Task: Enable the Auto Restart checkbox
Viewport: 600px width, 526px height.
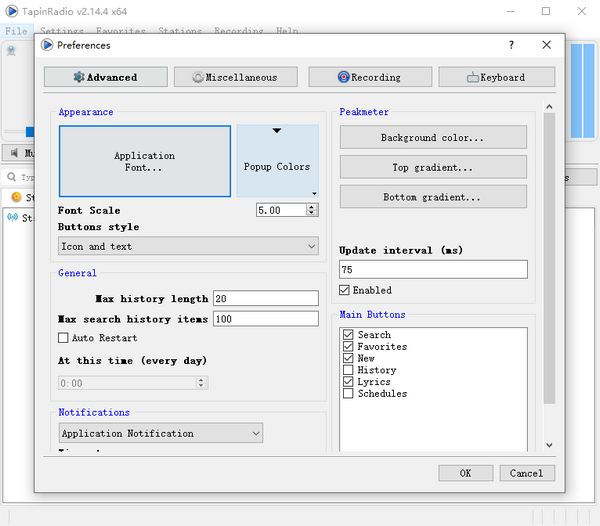Action: 64,338
